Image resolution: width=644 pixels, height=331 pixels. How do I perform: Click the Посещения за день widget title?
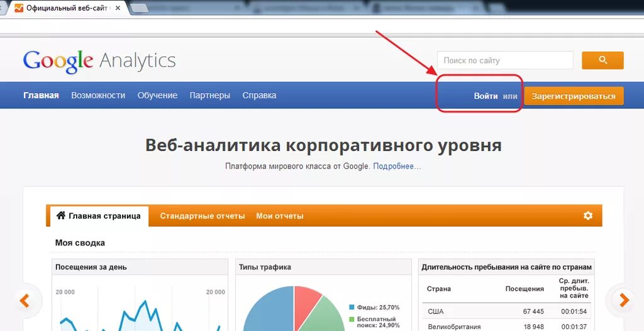pos(91,267)
